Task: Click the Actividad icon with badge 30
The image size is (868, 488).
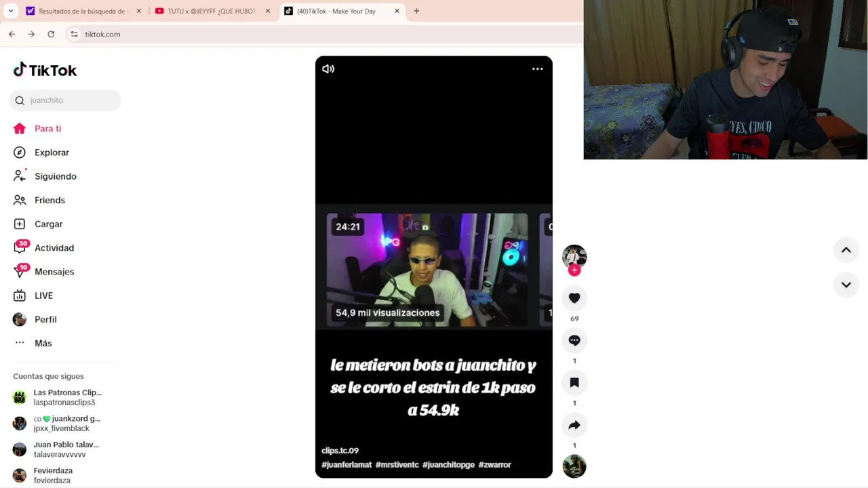Action: [20, 247]
